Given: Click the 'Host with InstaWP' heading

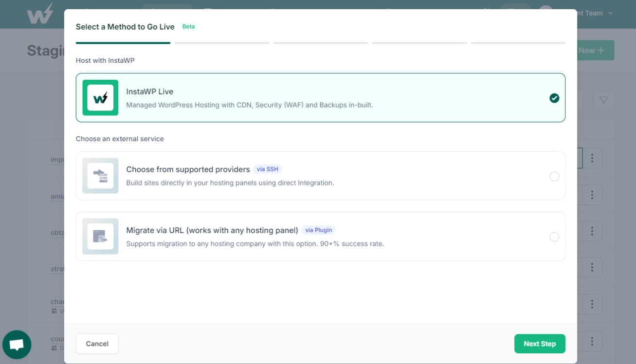Looking at the screenshot, I should 105,60.
